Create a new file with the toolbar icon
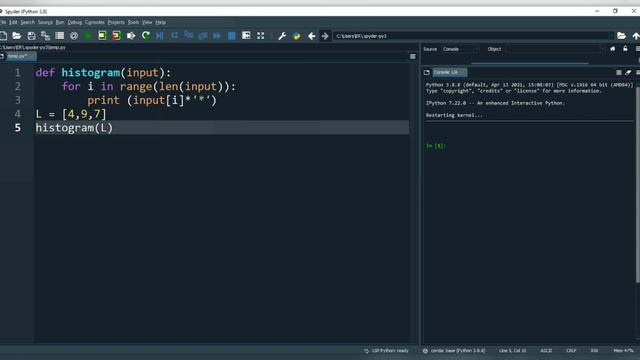 click(3, 36)
